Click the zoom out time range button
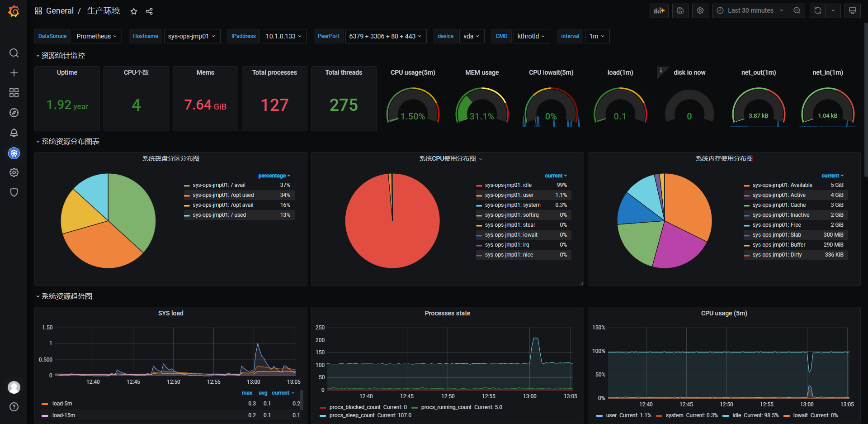 click(797, 11)
